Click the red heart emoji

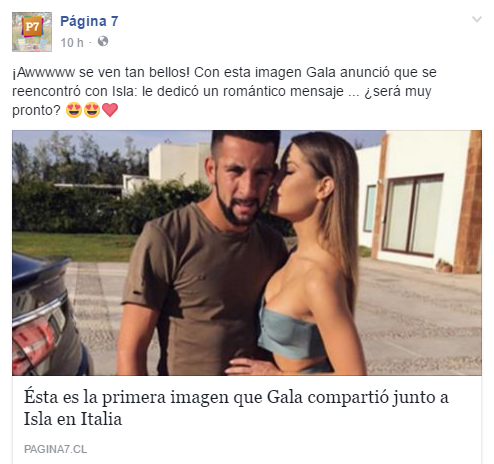pyautogui.click(x=110, y=110)
